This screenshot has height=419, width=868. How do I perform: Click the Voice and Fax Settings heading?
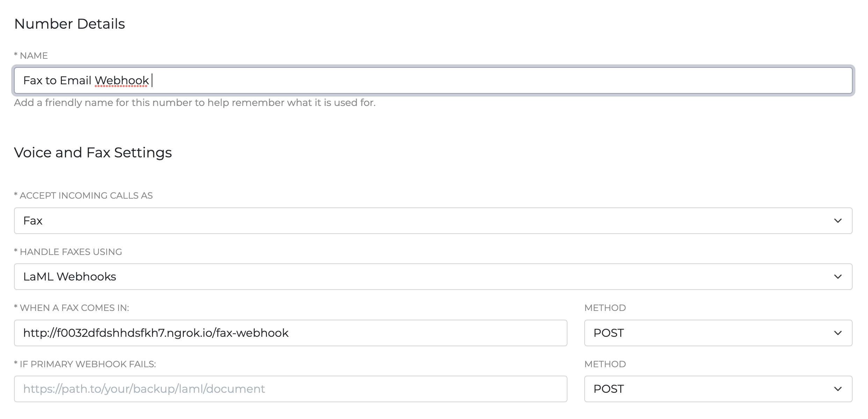[93, 152]
